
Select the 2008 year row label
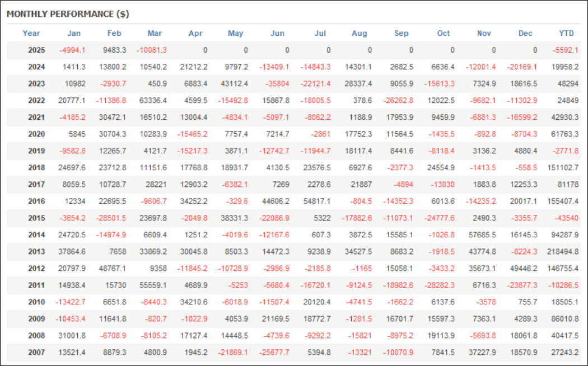click(x=36, y=336)
